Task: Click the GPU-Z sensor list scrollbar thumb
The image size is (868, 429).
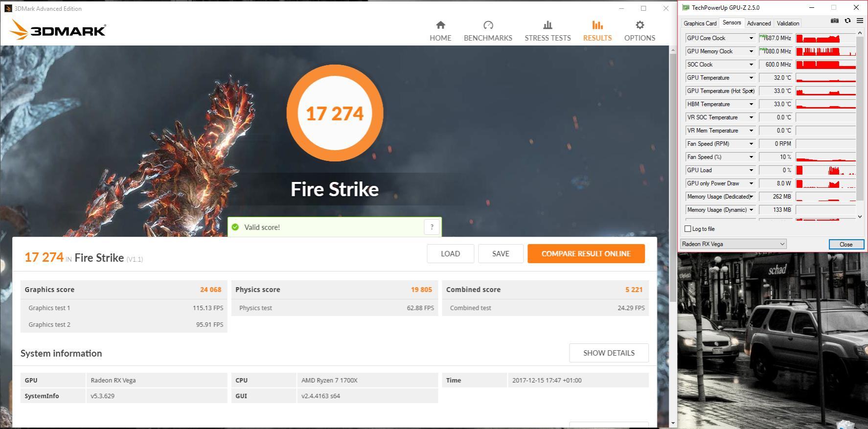Action: tap(860, 119)
